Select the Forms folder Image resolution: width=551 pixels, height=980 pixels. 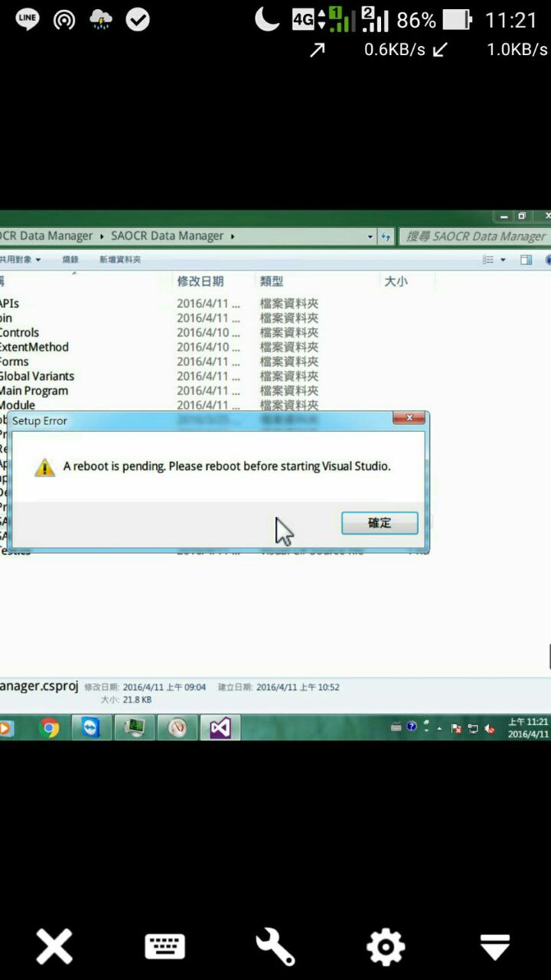(x=14, y=361)
